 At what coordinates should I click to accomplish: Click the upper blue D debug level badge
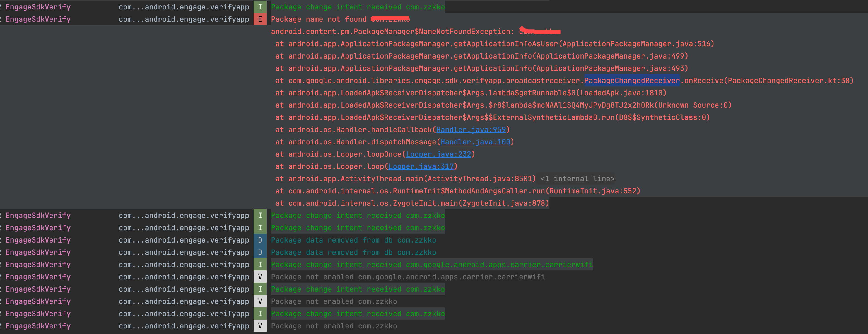260,240
